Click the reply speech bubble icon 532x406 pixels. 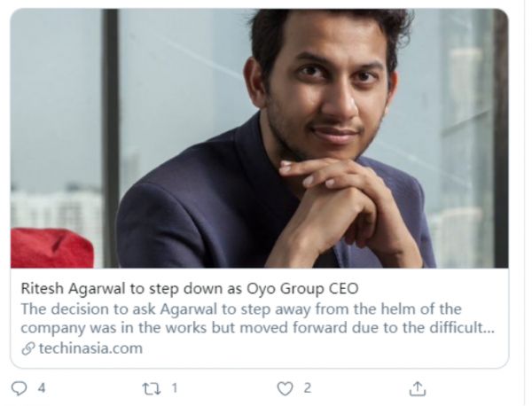(x=20, y=388)
